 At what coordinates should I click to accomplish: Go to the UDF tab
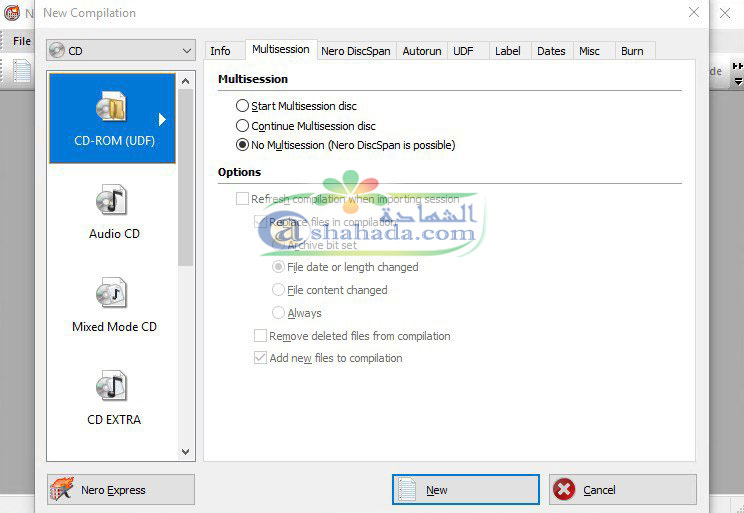coord(463,51)
